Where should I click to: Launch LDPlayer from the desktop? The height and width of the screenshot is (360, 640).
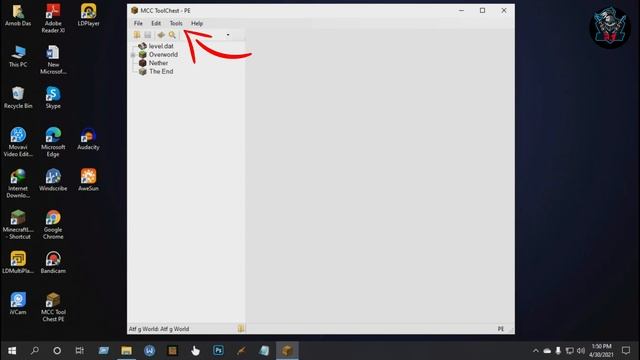[89, 15]
